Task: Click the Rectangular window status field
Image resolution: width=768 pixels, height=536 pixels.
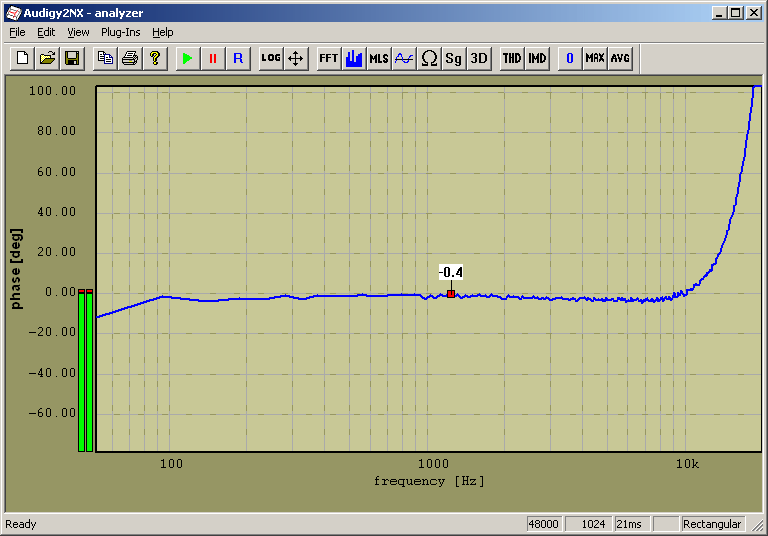Action: (x=712, y=524)
